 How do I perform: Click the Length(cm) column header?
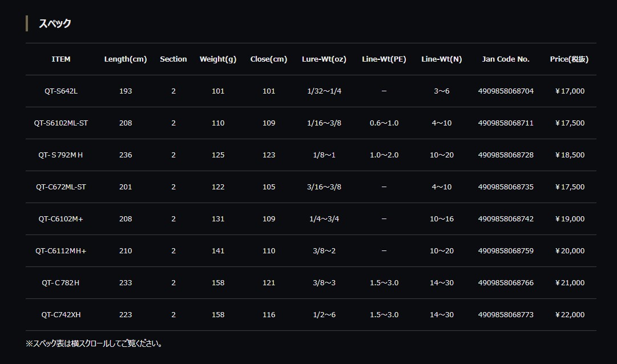pyautogui.click(x=126, y=59)
